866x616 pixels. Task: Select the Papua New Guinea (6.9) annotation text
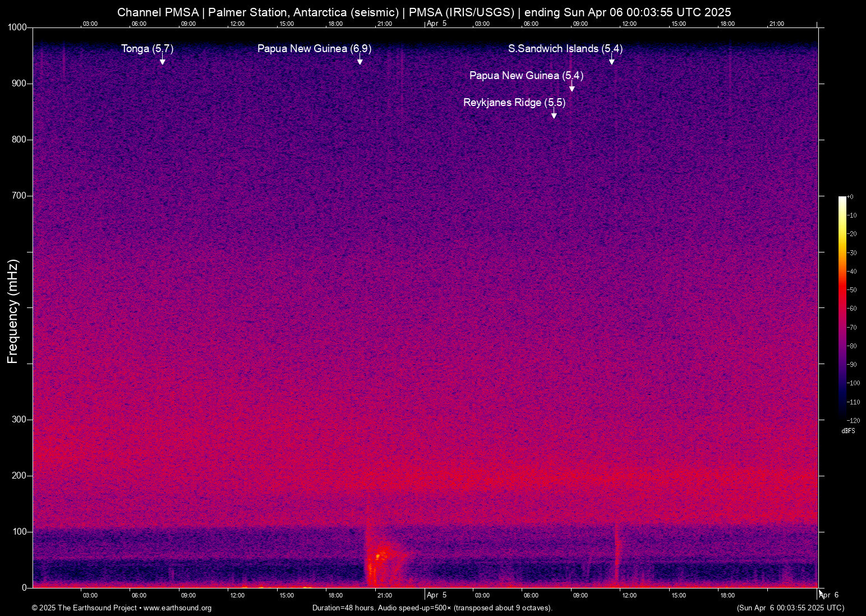point(314,49)
